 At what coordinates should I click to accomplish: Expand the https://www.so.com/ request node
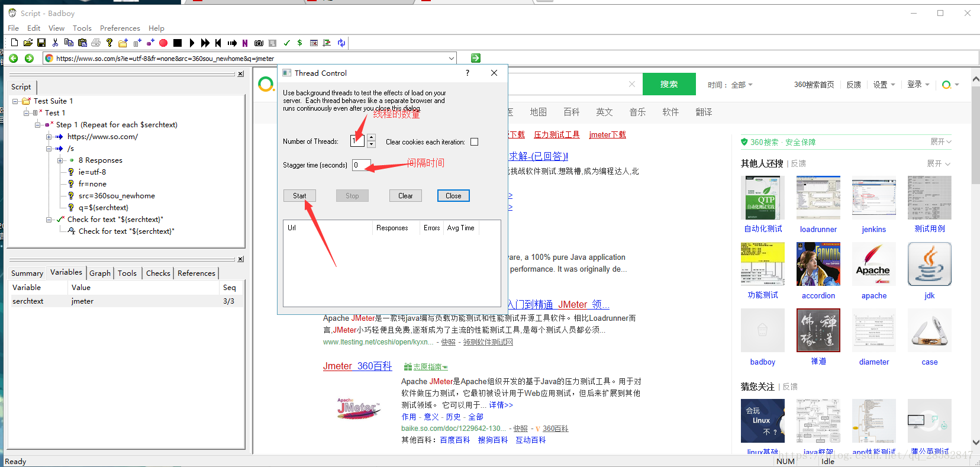(x=49, y=137)
